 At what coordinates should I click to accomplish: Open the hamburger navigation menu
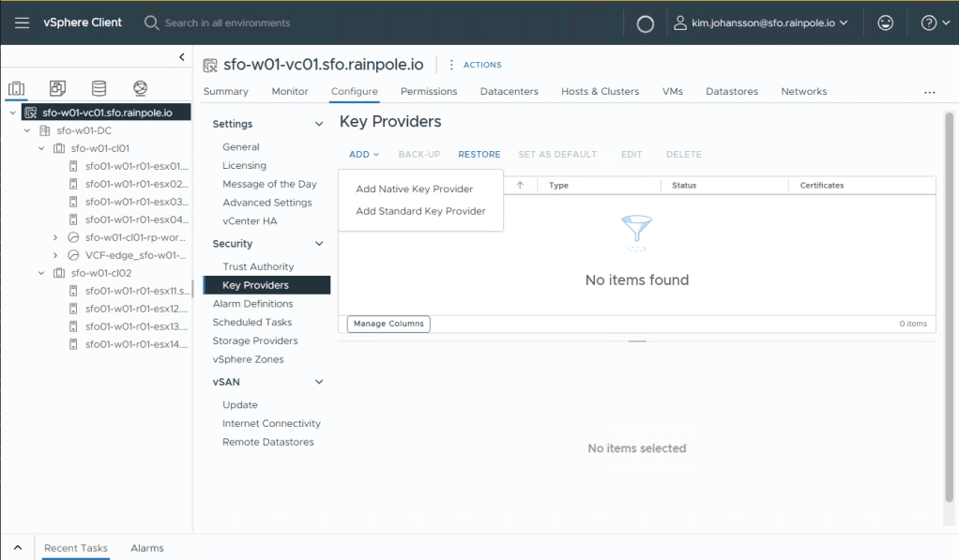click(x=22, y=23)
